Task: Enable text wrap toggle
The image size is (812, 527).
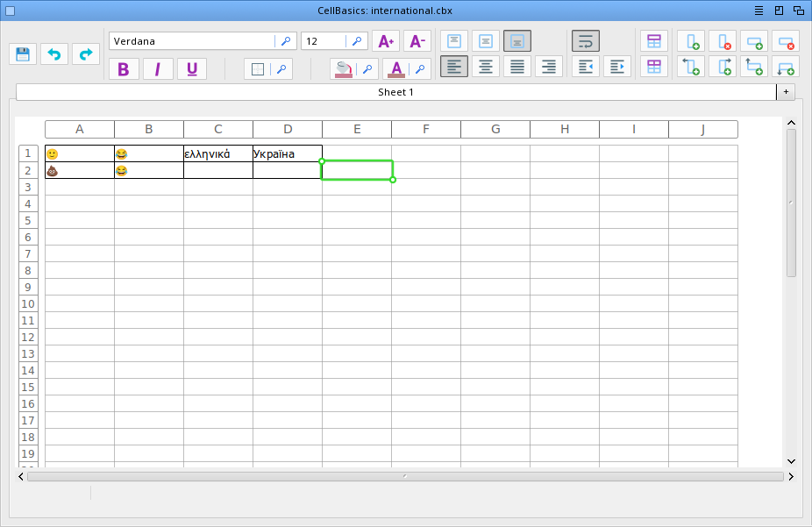Action: point(586,41)
